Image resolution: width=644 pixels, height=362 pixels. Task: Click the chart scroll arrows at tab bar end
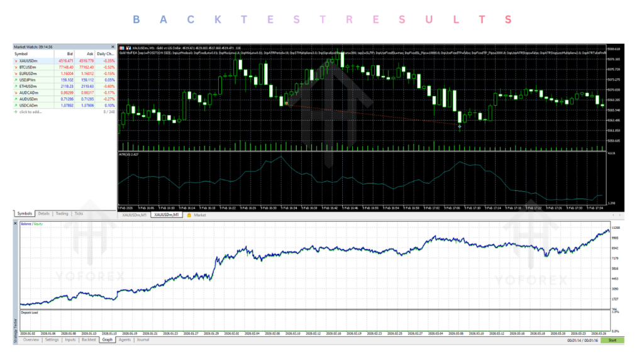[616, 215]
